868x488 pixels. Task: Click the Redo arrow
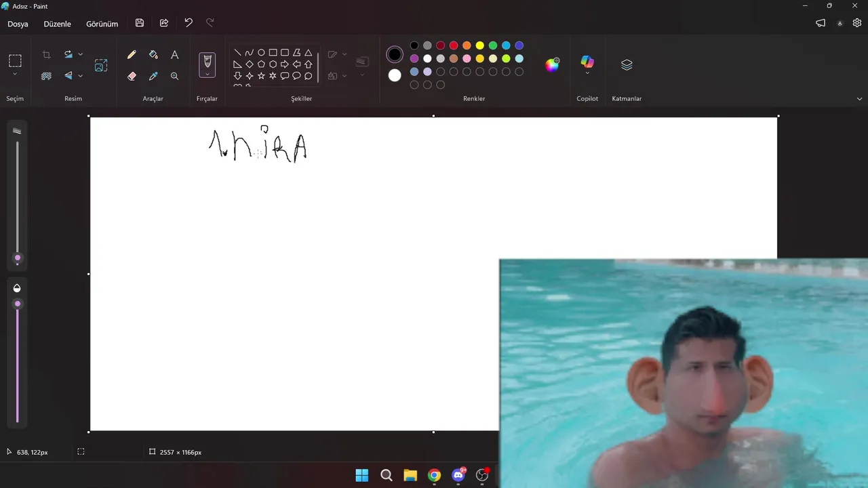coord(210,23)
